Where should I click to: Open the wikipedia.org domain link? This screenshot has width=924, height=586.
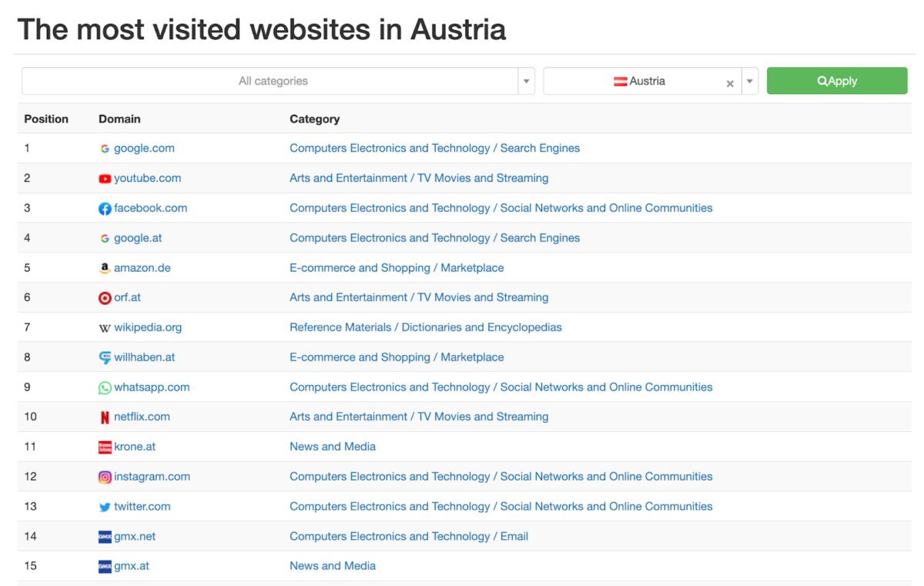[148, 327]
